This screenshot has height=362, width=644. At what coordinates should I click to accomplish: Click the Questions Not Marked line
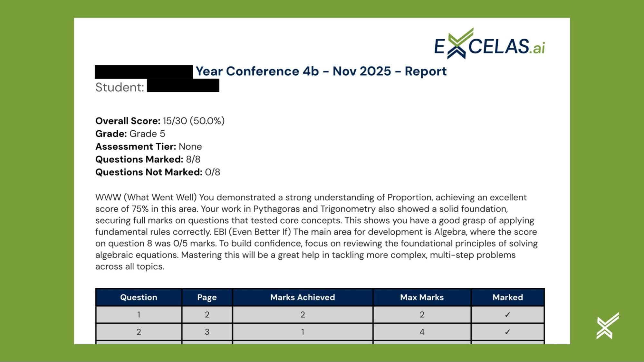158,172
